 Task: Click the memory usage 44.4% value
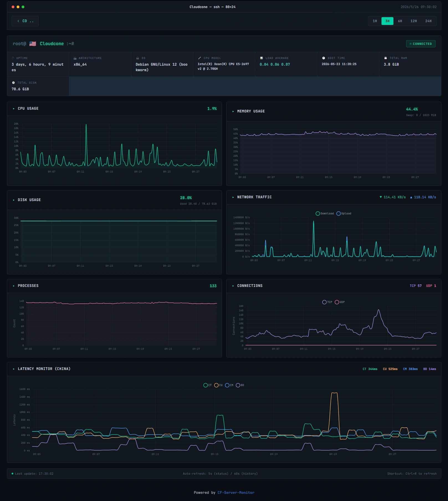coord(412,109)
